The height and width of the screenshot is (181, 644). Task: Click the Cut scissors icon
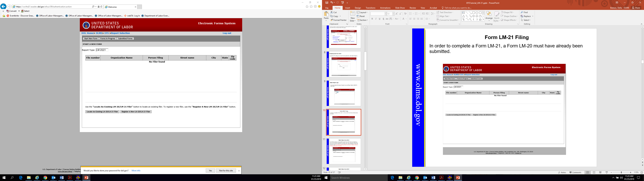tap(332, 12)
